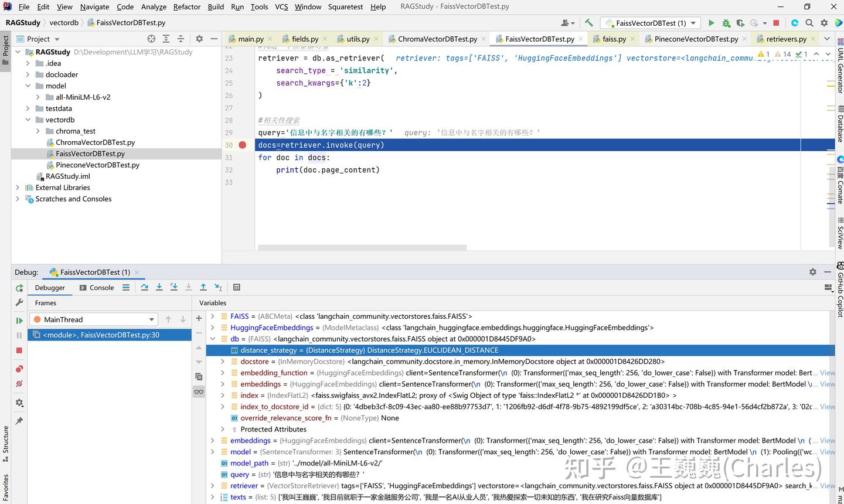Toggle the breakpoint on line 30
The width and height of the screenshot is (844, 504).
point(243,145)
